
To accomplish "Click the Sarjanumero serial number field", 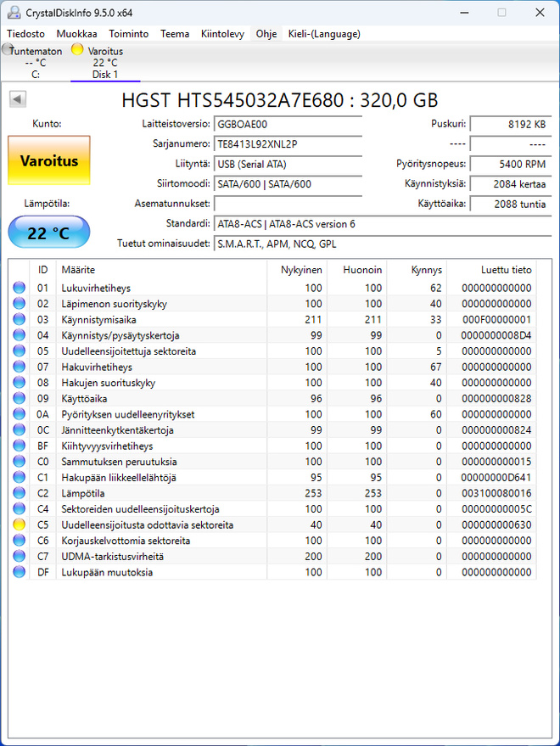I will (x=288, y=144).
